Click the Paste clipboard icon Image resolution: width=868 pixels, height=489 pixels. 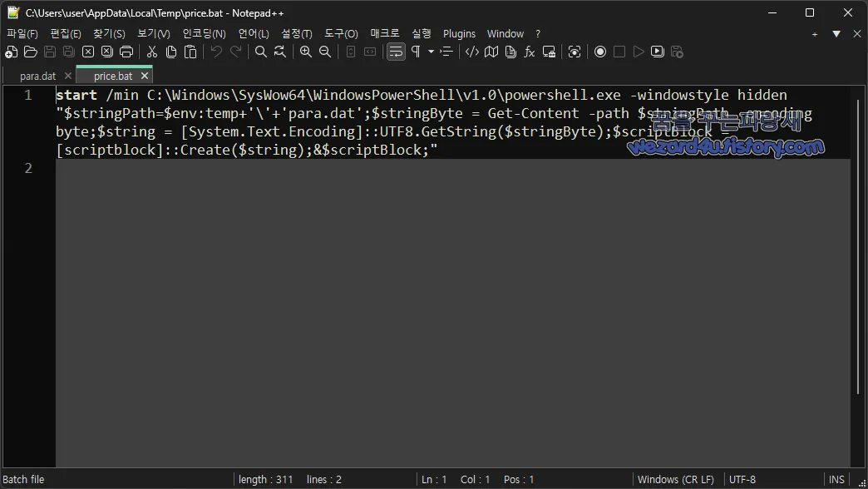coord(190,52)
